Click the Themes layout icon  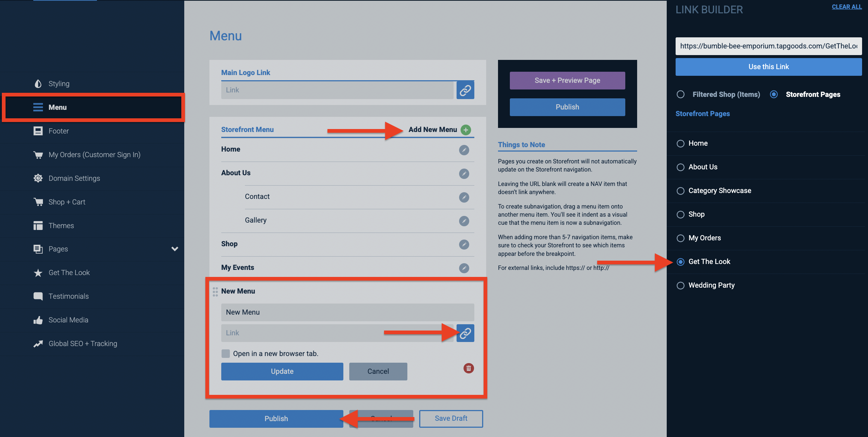pos(38,226)
